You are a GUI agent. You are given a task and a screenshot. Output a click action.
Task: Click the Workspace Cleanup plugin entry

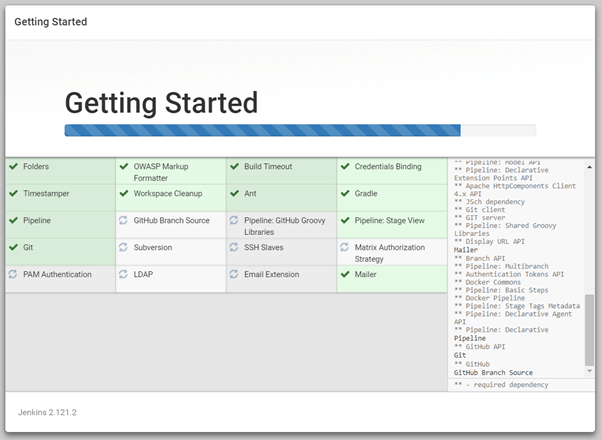pyautogui.click(x=168, y=194)
